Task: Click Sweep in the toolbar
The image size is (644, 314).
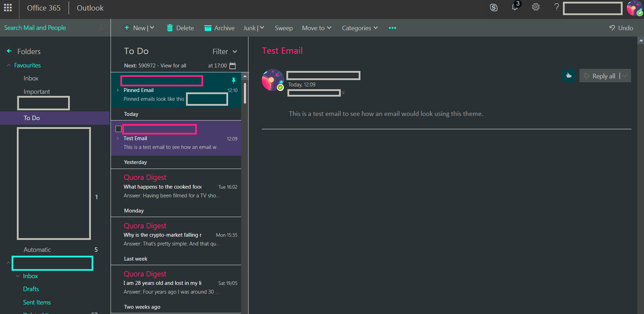Action: (x=284, y=28)
